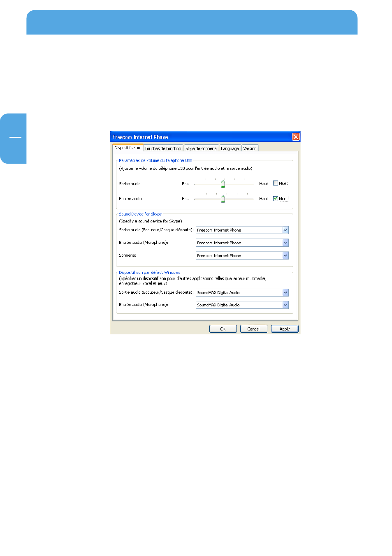Click the Sortie audio volume slider thumb

coord(223,184)
